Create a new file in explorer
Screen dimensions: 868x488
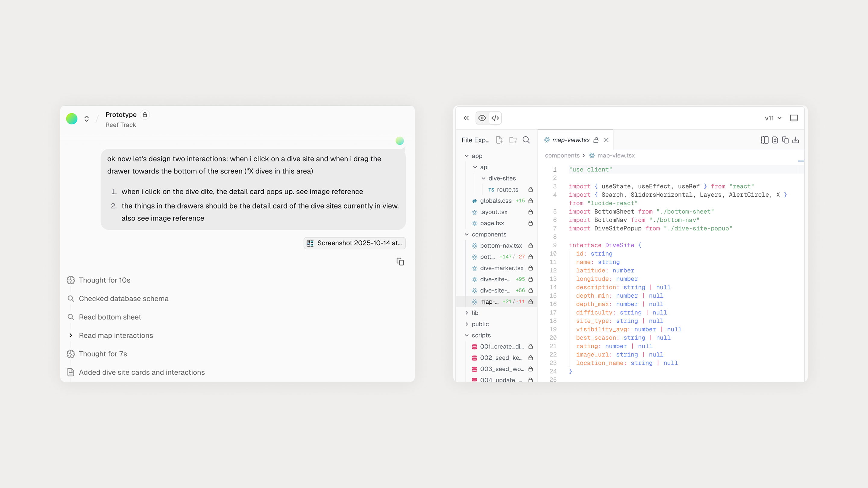(499, 140)
